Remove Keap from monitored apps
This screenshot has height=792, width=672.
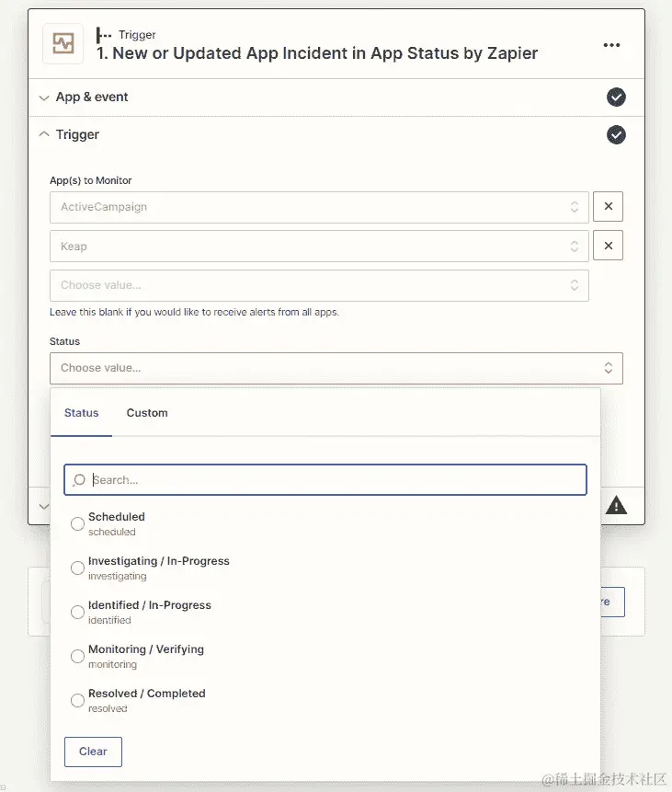tap(608, 245)
